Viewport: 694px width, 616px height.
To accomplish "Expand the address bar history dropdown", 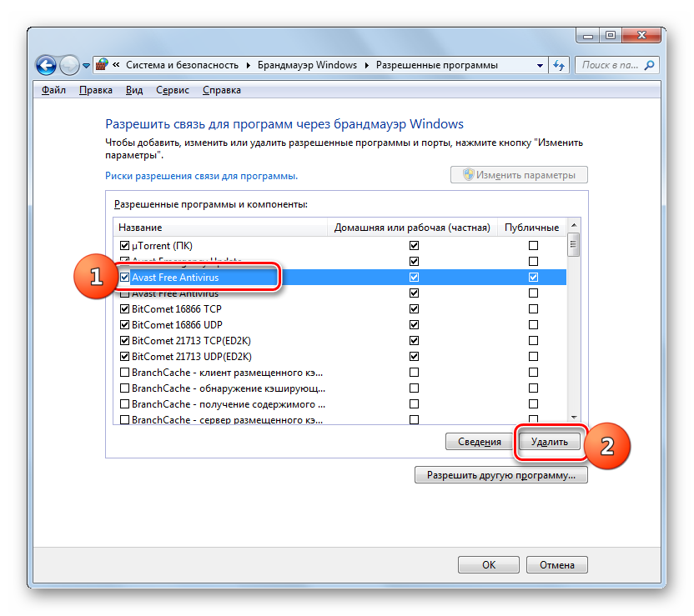I will tap(540, 65).
